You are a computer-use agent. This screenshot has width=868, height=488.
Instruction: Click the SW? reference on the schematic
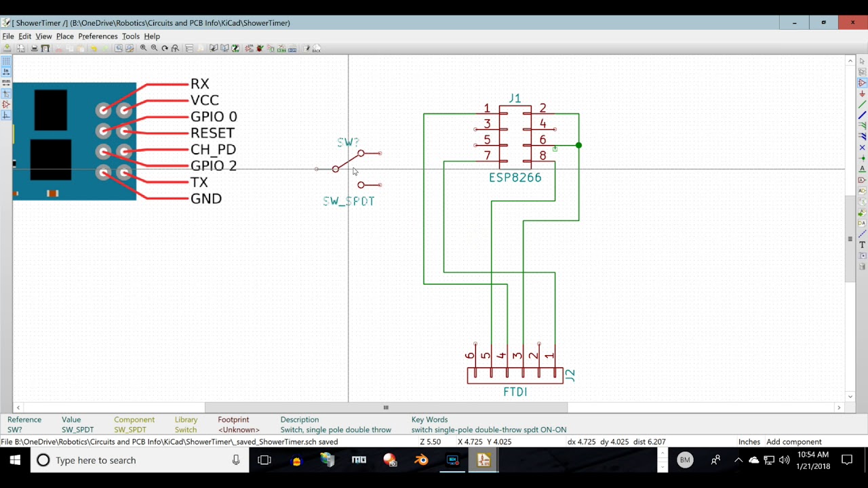tap(348, 142)
